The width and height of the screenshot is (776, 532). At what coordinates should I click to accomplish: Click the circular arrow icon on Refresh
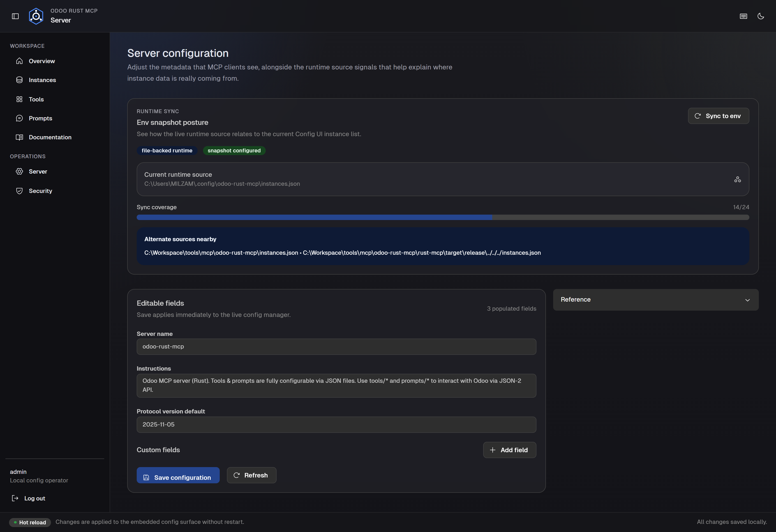pyautogui.click(x=236, y=475)
